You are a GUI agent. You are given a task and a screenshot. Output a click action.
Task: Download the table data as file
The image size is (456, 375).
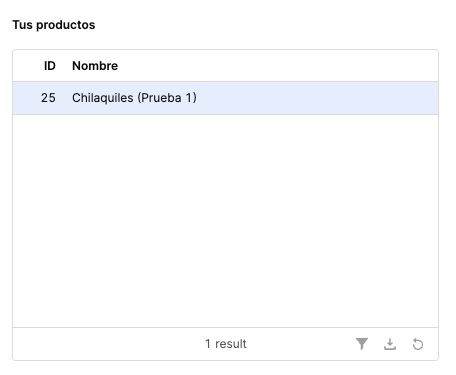(x=390, y=344)
